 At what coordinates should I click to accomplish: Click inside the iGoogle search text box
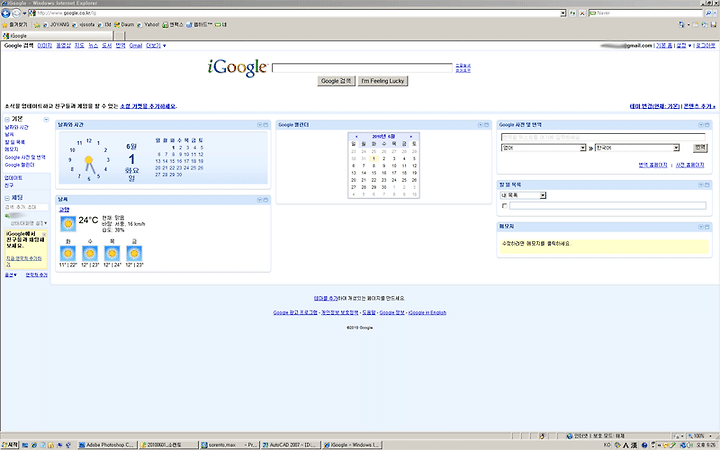click(x=362, y=68)
